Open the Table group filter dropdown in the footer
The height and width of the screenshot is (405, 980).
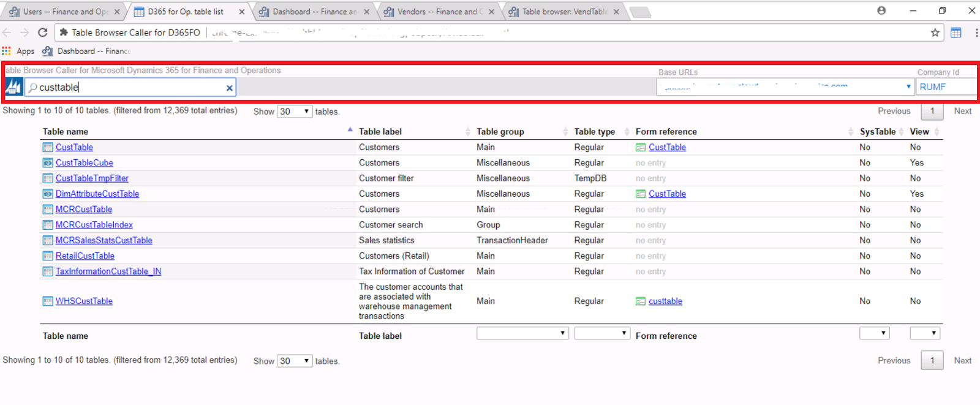tap(522, 333)
